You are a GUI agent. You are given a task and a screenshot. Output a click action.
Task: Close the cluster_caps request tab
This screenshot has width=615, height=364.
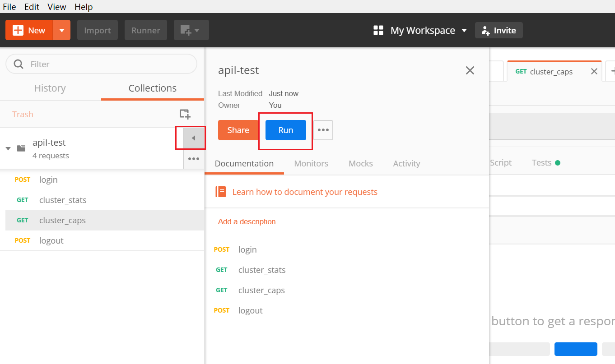[x=594, y=71]
